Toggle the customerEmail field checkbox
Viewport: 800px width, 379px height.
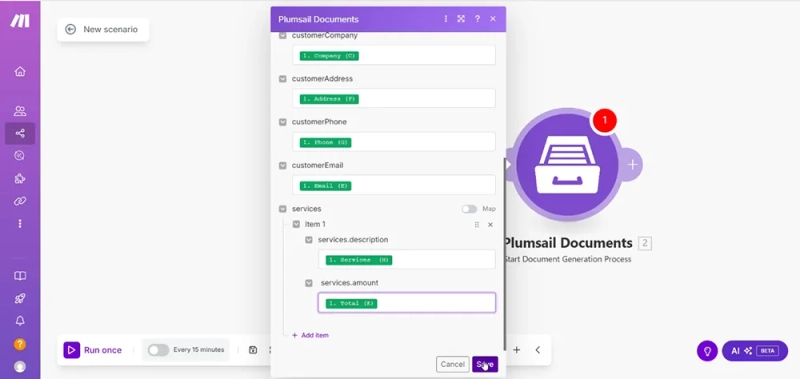tap(282, 166)
